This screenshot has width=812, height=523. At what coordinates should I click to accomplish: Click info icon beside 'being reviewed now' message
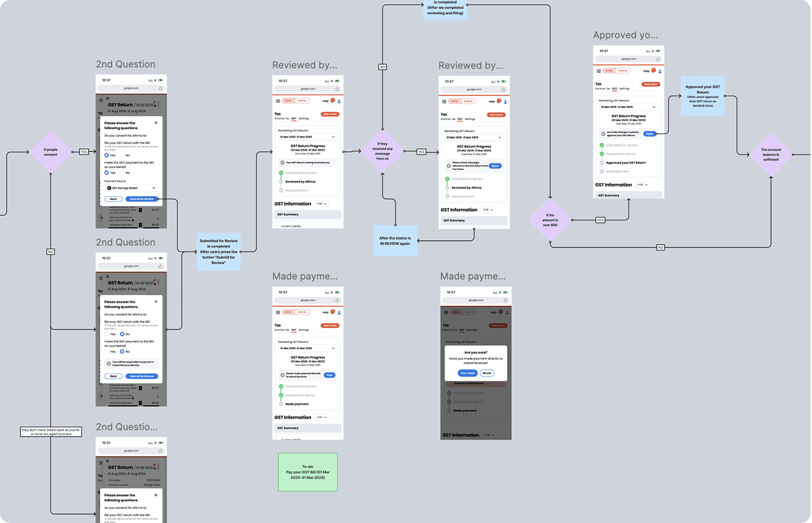pos(283,163)
